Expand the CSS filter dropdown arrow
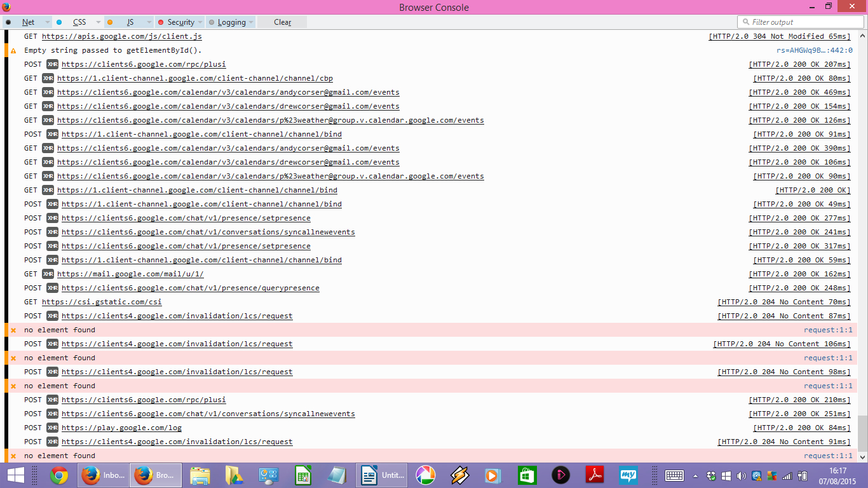Viewport: 868px width, 488px height. click(98, 22)
